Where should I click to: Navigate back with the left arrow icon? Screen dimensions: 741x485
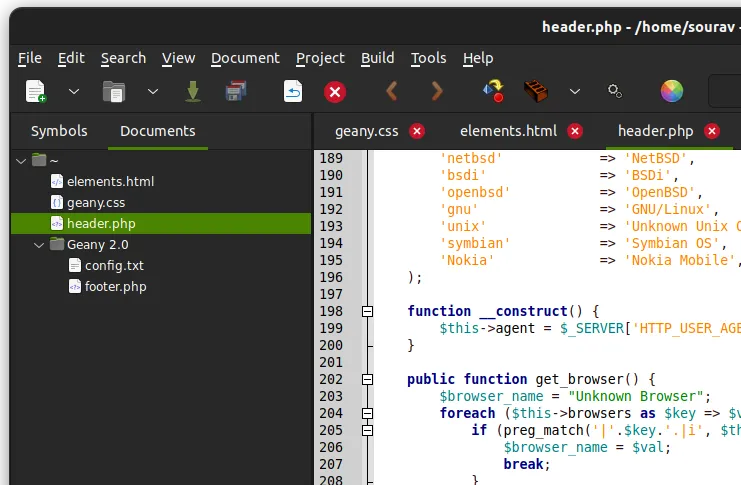[392, 92]
